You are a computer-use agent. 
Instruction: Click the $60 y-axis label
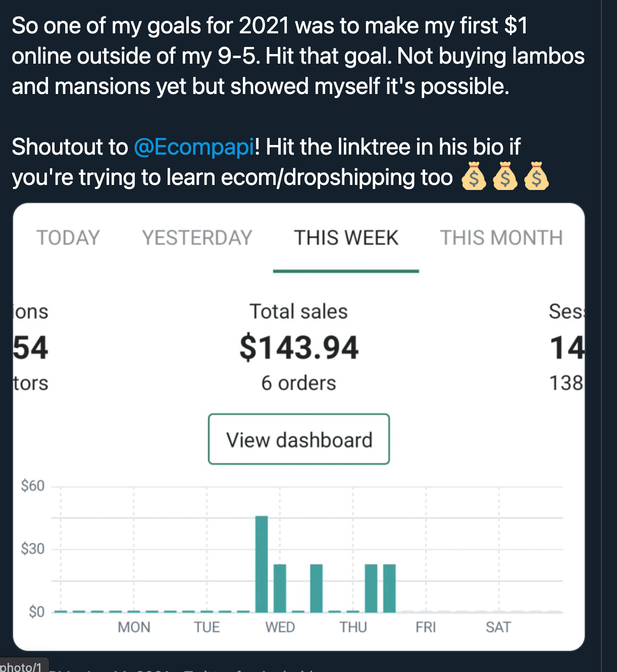pyautogui.click(x=33, y=486)
